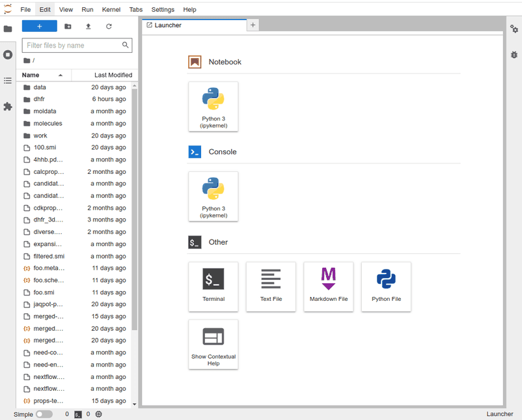Create a new folder
This screenshot has height=420, width=522.
coord(68,26)
